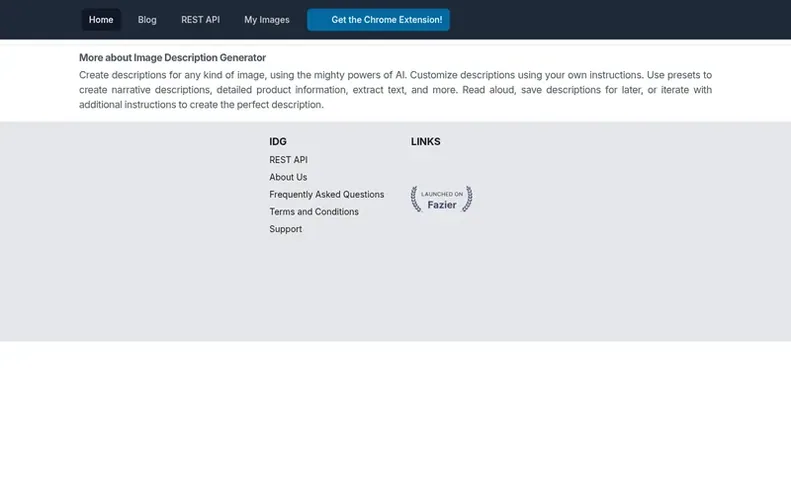Viewport: 791px width, 494px height.
Task: Open Frequently Asked Questions link
Action: pyautogui.click(x=326, y=194)
